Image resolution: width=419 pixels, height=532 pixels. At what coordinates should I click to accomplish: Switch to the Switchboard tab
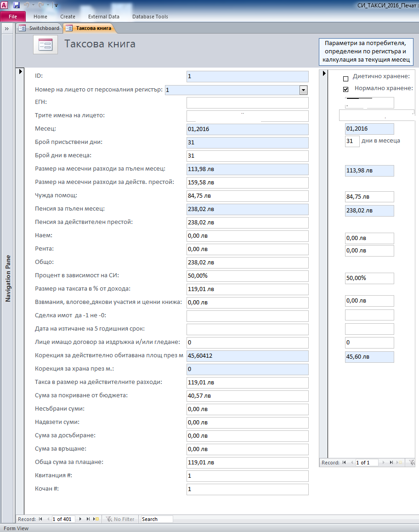click(x=40, y=28)
